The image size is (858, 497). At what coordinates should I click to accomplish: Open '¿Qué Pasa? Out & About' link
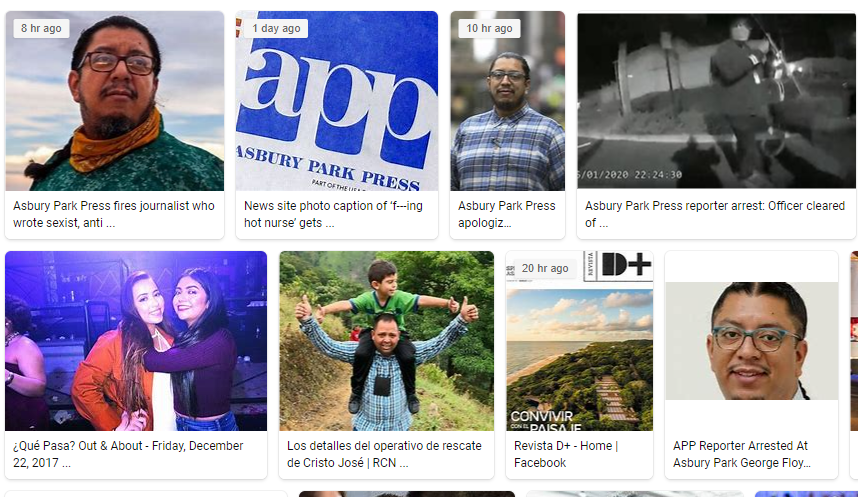[x=128, y=454]
